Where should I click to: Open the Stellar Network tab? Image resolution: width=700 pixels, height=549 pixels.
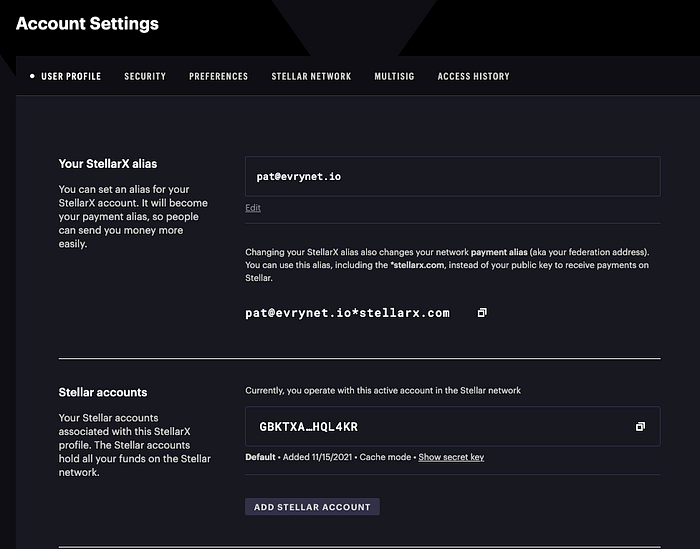pos(311,76)
